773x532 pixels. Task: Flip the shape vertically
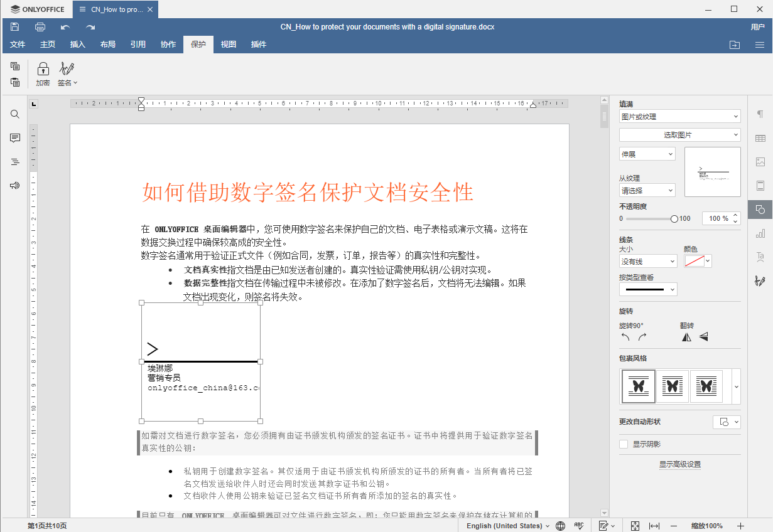tap(703, 337)
